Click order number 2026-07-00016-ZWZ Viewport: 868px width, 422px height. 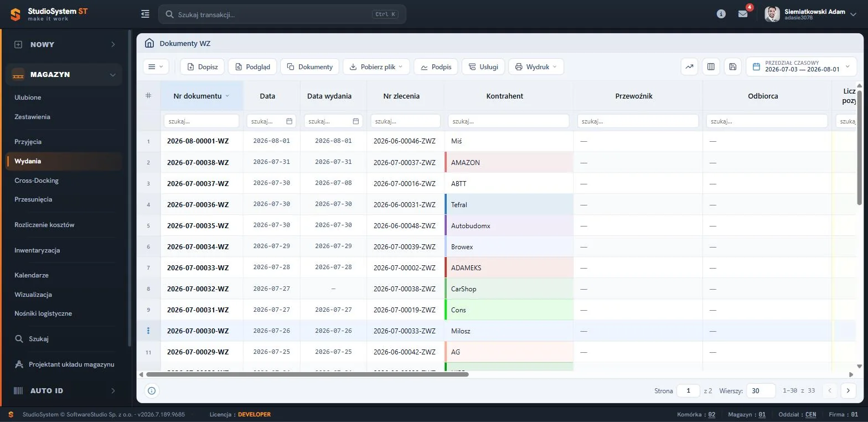[405, 183]
